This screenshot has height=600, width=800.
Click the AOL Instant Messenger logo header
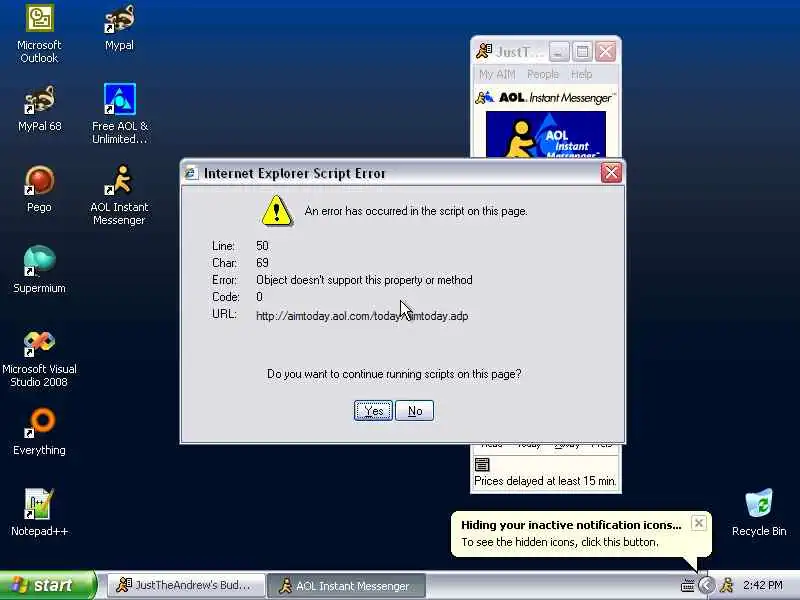click(x=546, y=97)
